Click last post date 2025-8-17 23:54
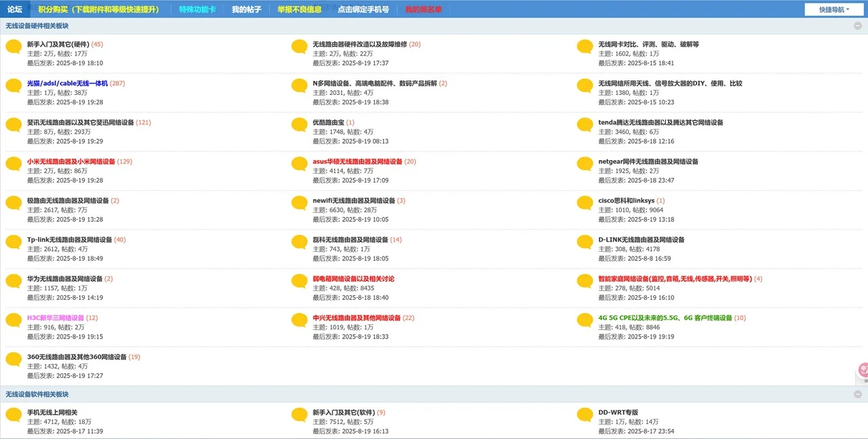868x439 pixels. tap(650, 432)
